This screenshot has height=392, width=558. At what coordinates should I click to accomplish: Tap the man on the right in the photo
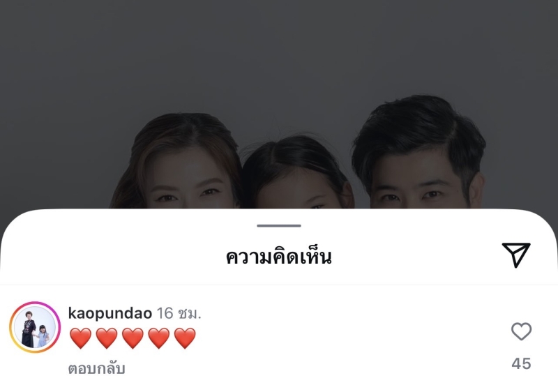[419, 153]
